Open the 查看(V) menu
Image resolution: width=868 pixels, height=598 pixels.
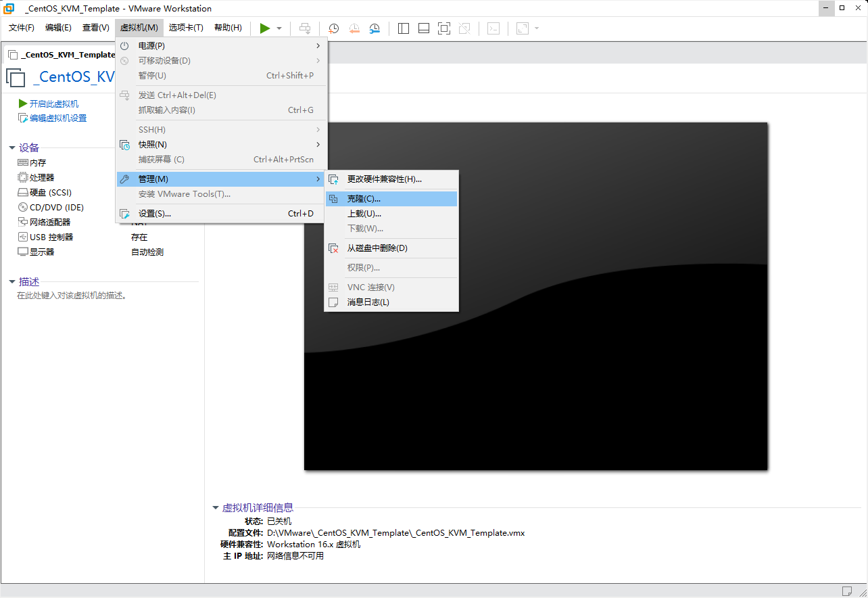(x=96, y=28)
